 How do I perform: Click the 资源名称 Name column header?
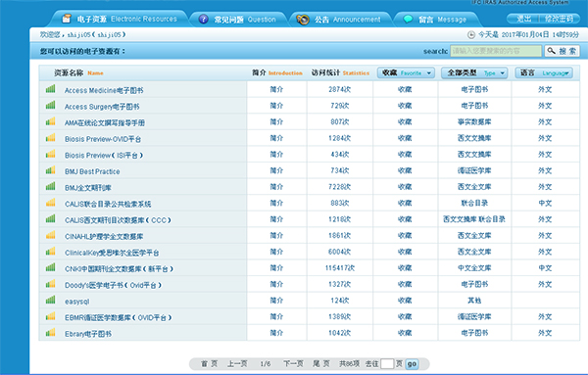pos(78,72)
